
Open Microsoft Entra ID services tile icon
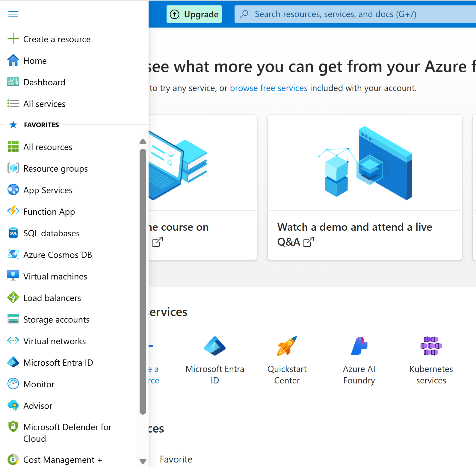point(215,346)
